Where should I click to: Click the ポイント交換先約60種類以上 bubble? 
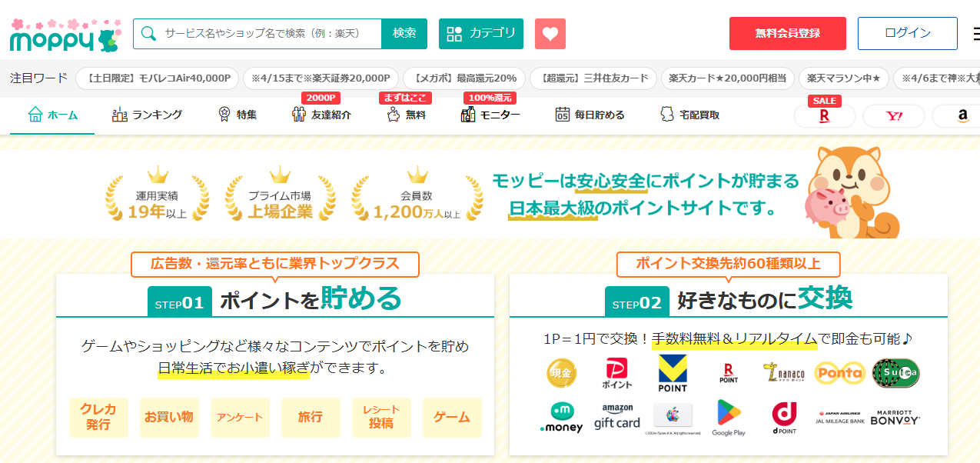tap(728, 264)
